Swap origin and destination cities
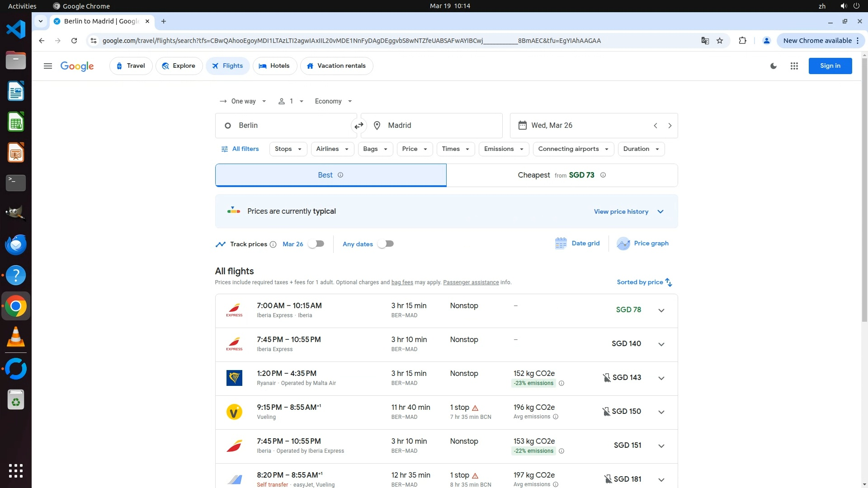Viewport: 868px width, 488px height. pyautogui.click(x=359, y=126)
